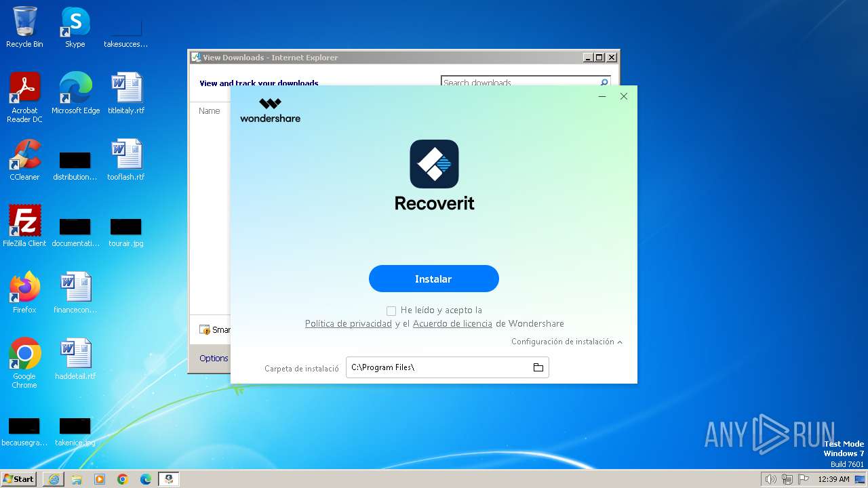
Task: Select financecon... document on desktop
Action: coord(75,293)
